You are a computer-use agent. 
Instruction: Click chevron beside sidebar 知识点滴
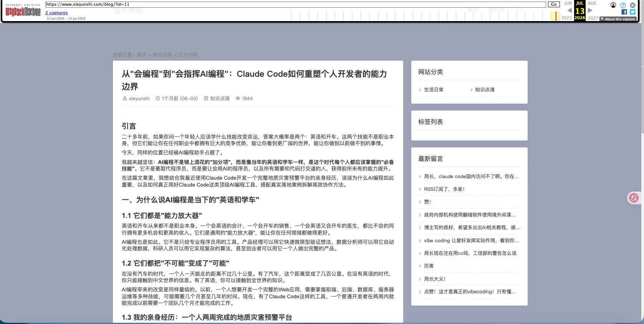click(x=471, y=90)
